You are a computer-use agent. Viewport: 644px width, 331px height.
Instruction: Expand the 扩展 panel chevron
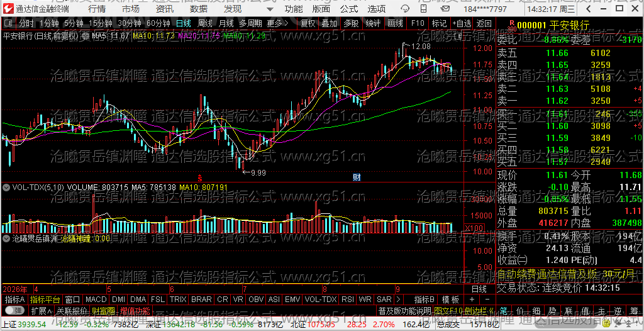coord(41,310)
